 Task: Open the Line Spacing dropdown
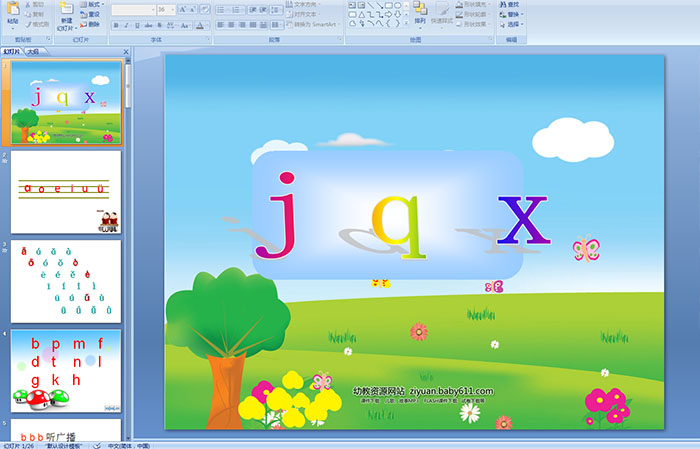[x=276, y=9]
